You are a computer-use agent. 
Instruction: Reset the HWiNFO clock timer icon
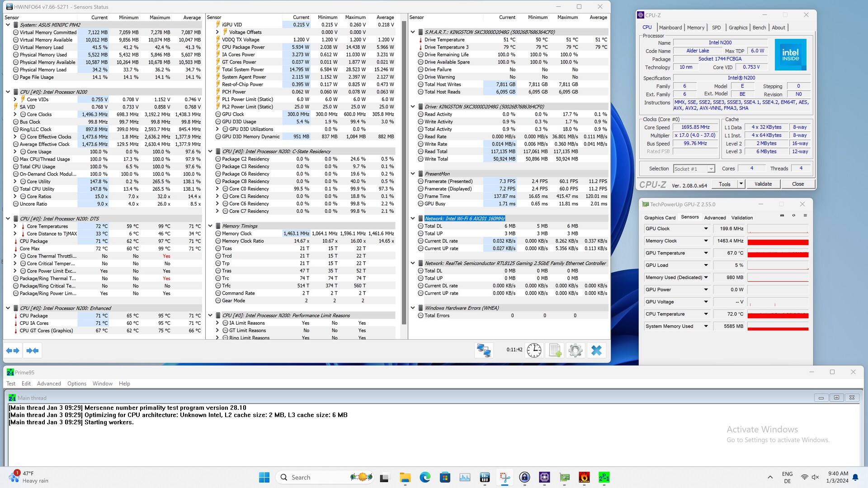point(534,350)
